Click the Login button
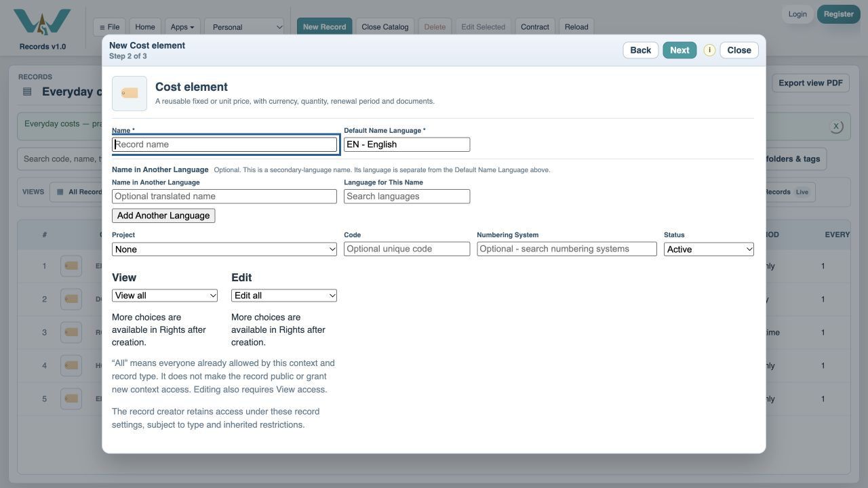Image resolution: width=868 pixels, height=488 pixels. click(797, 14)
